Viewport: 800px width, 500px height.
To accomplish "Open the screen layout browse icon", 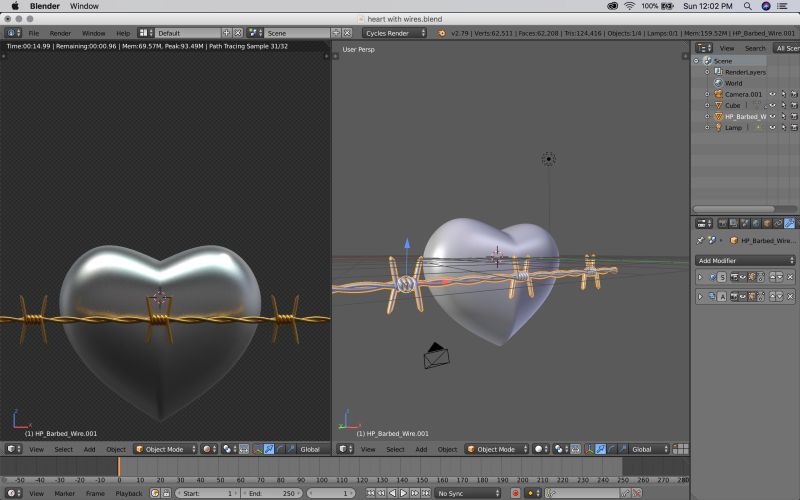I will pos(145,33).
